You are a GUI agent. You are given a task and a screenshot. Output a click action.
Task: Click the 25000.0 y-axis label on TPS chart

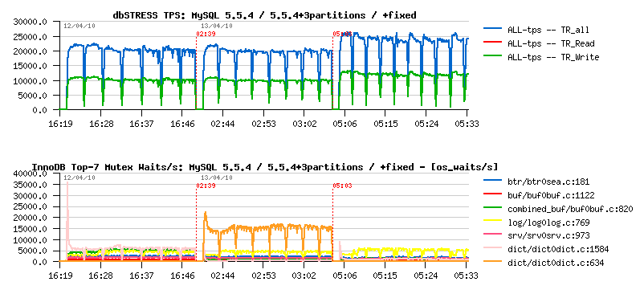(30, 36)
